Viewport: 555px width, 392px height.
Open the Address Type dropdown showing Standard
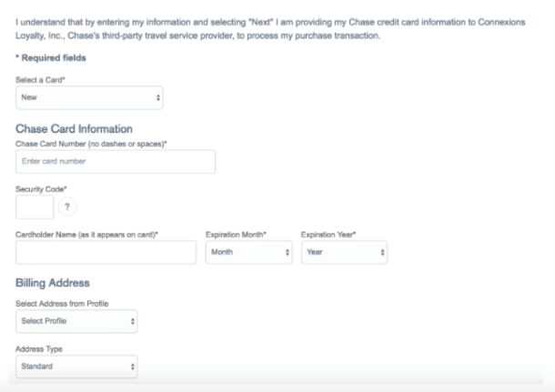(76, 367)
